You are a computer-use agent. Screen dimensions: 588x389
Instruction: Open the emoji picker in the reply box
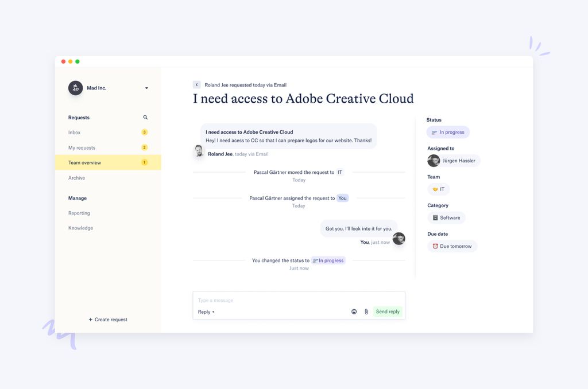[x=354, y=312]
